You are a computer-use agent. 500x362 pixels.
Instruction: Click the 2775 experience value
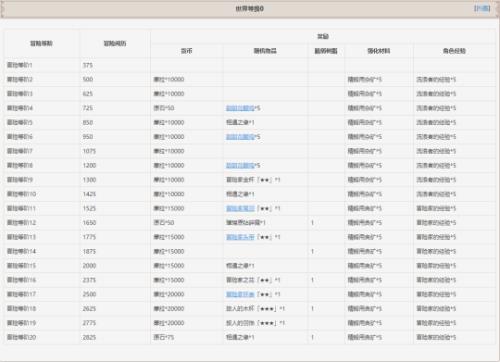(89, 323)
